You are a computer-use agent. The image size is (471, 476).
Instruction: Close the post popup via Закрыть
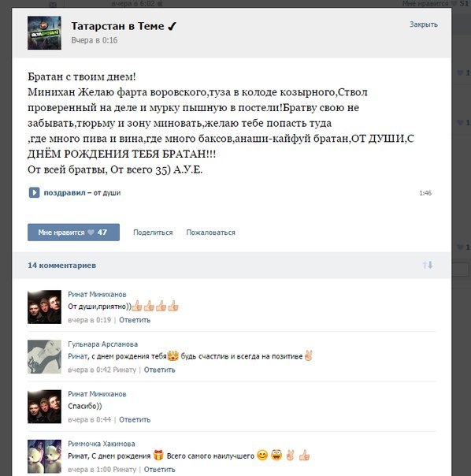[x=424, y=24]
